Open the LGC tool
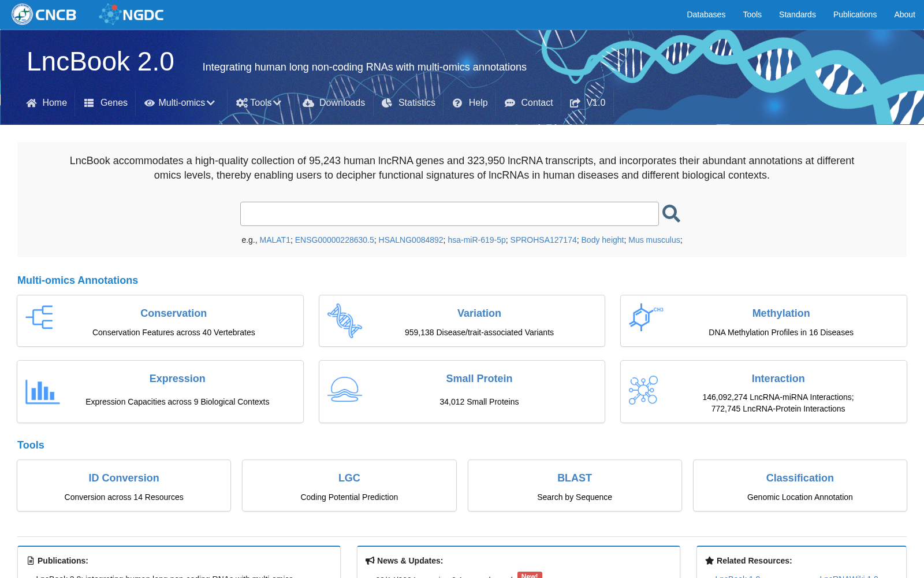 (349, 478)
